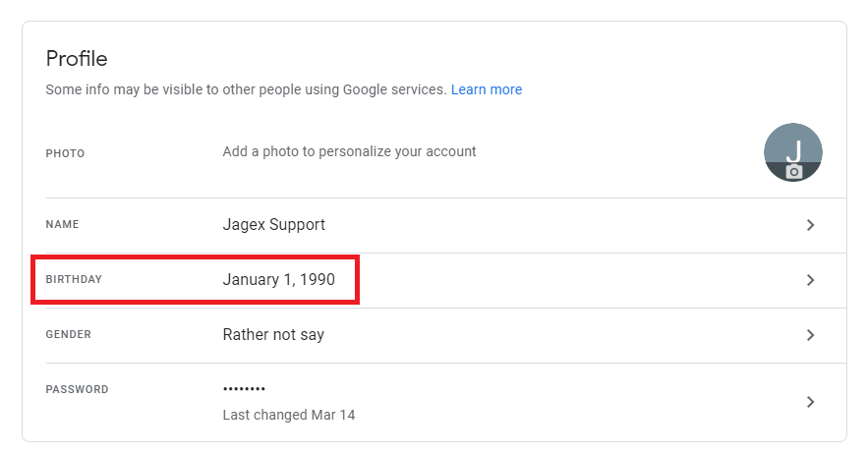The image size is (868, 455).
Task: Click the arrow chevron in the Password row
Action: (810, 402)
